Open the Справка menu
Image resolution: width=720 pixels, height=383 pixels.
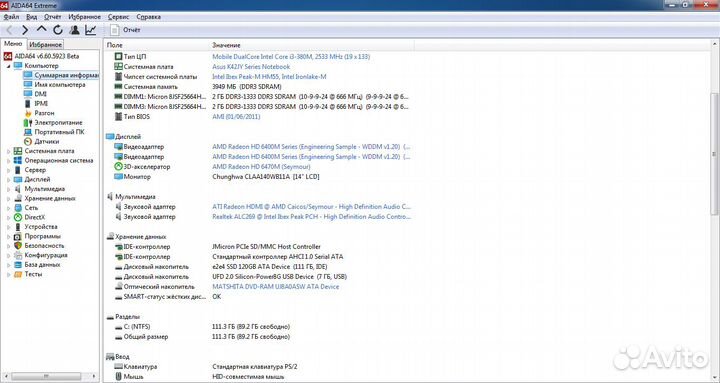pyautogui.click(x=149, y=17)
